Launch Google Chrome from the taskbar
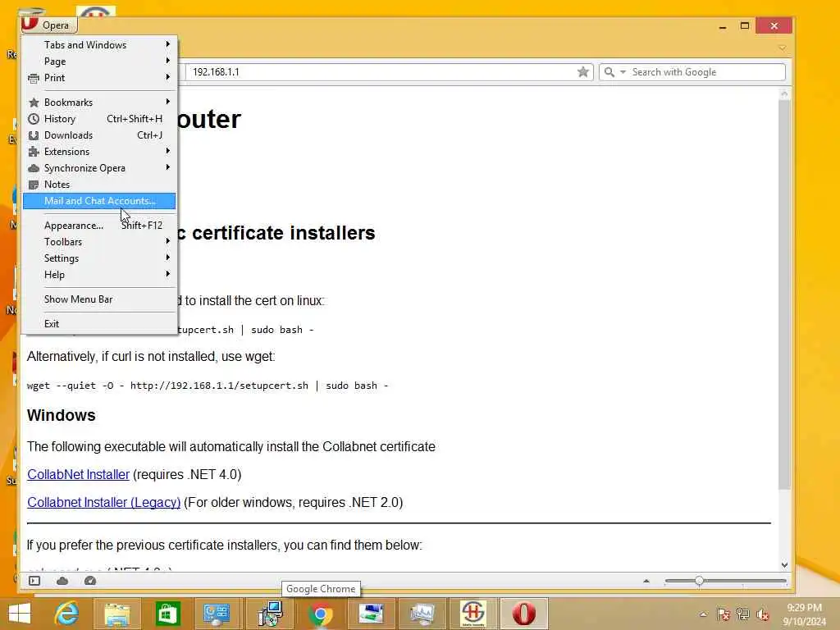The image size is (840, 630). (321, 614)
